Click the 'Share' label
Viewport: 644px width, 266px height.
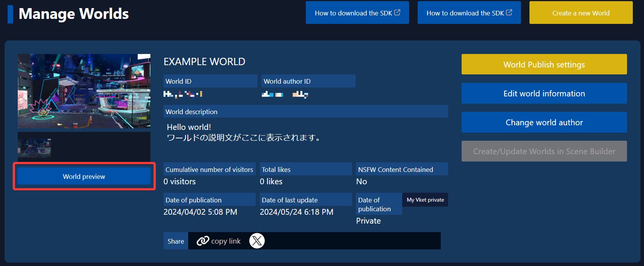tap(176, 241)
